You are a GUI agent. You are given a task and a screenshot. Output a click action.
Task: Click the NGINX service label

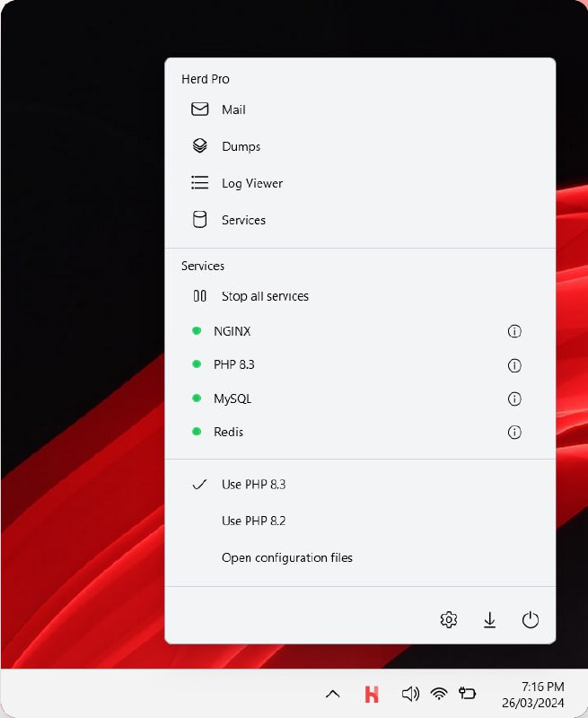(x=233, y=331)
